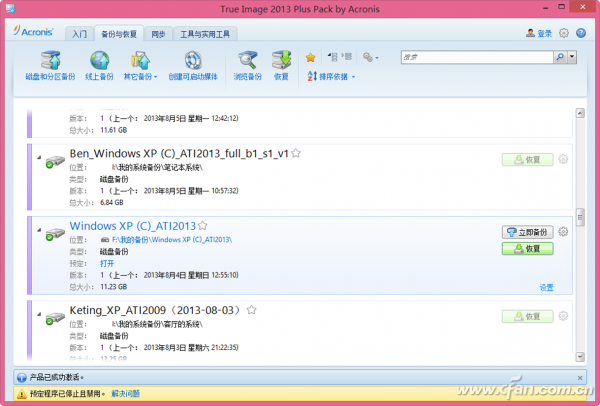This screenshot has width=600, height=406.
Task: Switch to the Getting Started tab (入门)
Action: click(x=79, y=34)
